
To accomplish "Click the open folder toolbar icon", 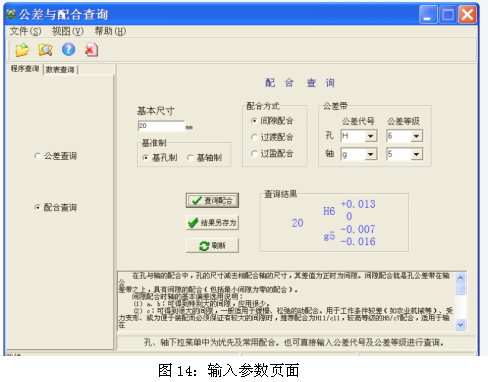I will [x=22, y=50].
